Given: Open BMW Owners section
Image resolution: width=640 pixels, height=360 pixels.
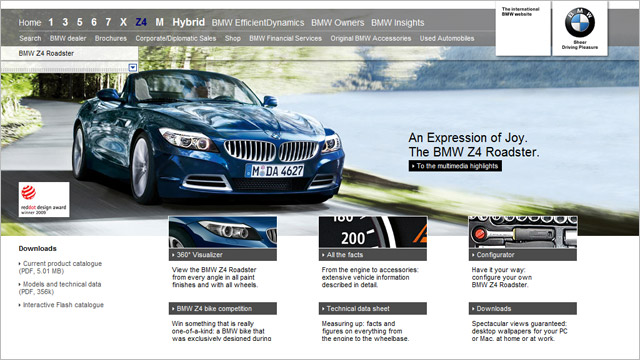Looking at the screenshot, I should click(x=338, y=23).
